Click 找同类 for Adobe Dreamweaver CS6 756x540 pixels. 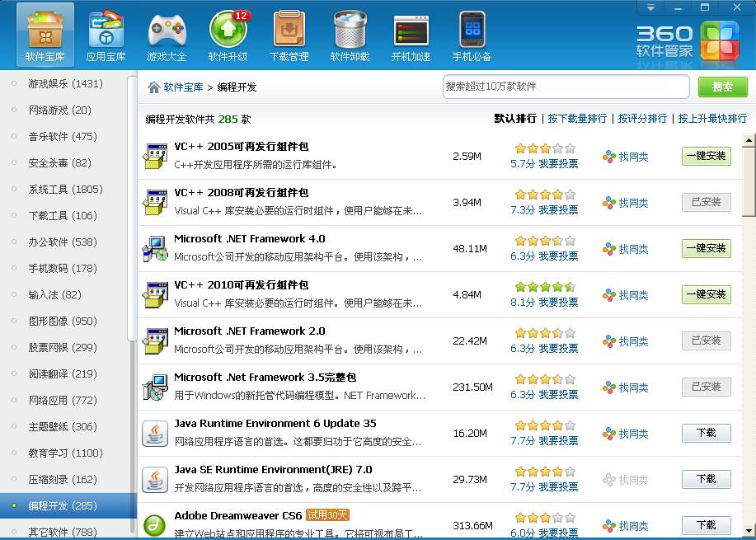[x=626, y=526]
